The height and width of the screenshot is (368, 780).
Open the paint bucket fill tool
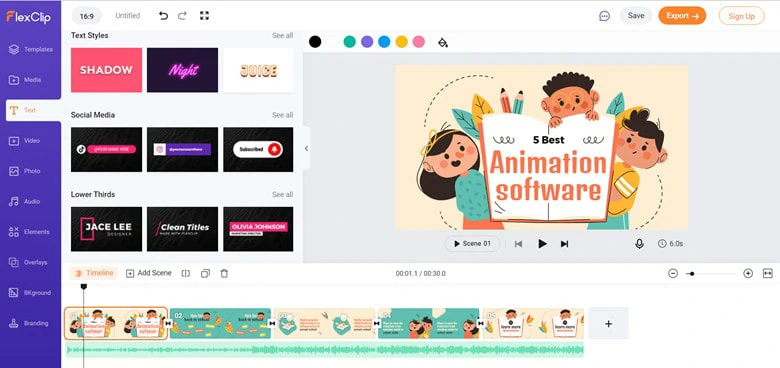(x=443, y=42)
